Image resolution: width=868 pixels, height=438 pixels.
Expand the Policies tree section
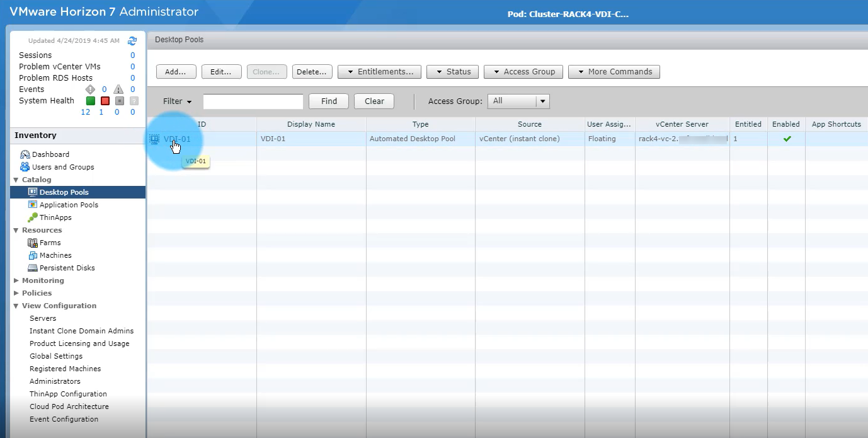click(x=16, y=293)
